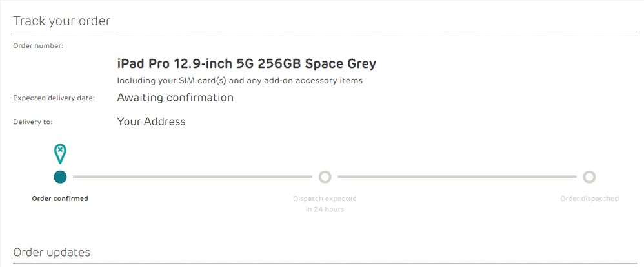Click the Order dispatched label text
This screenshot has height=267, width=644.
click(589, 198)
